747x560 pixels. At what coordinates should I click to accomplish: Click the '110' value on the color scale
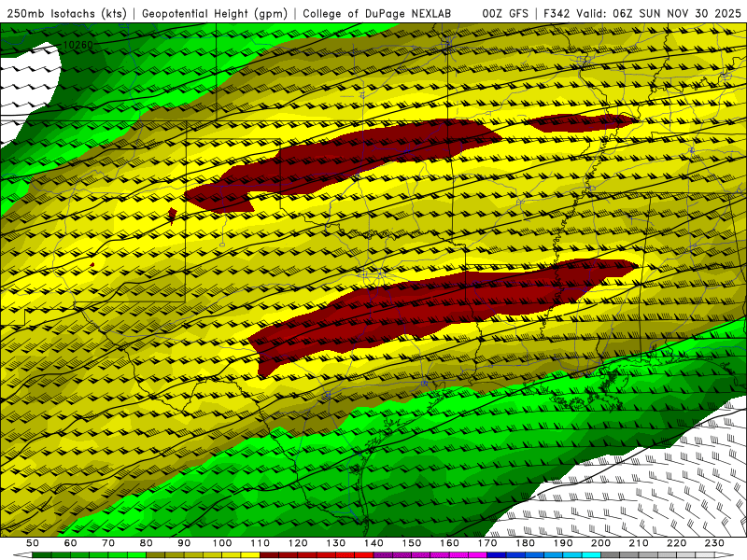(260, 543)
